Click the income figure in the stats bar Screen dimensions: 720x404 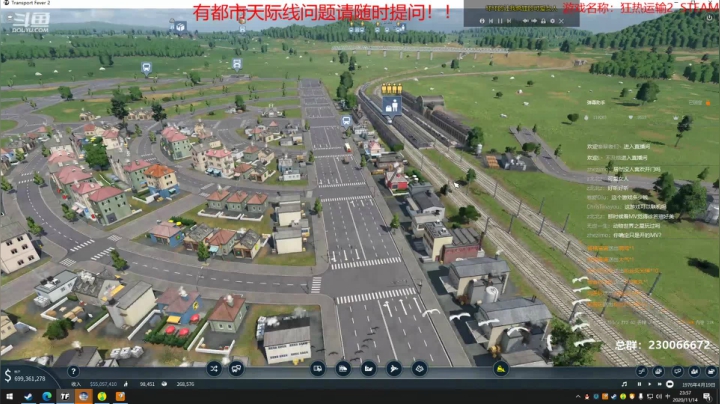tap(103, 384)
